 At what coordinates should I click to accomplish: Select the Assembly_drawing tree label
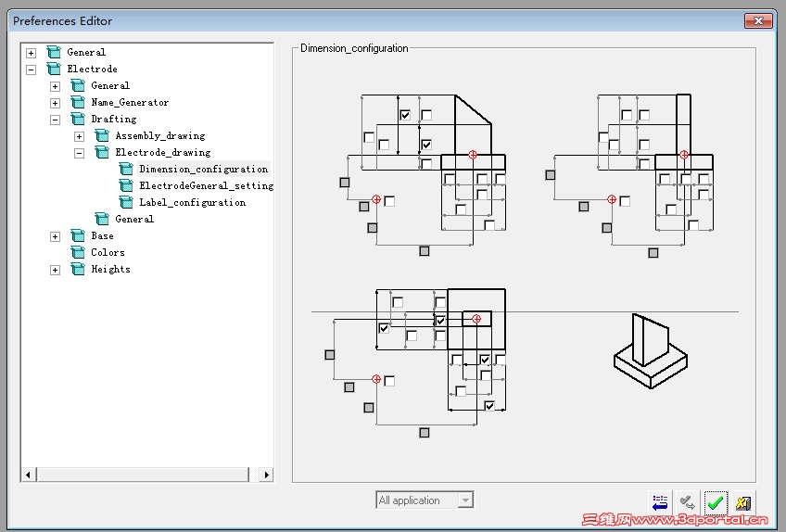click(160, 135)
